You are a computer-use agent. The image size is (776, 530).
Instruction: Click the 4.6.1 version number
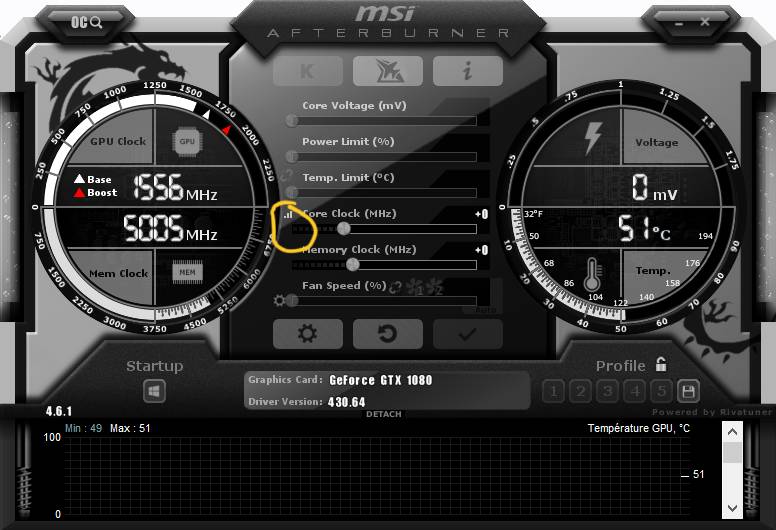point(59,411)
